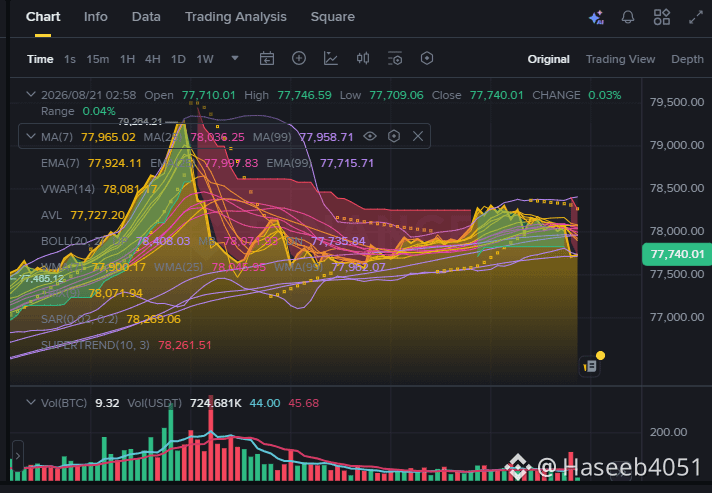Image resolution: width=712 pixels, height=493 pixels.
Task: Switch to Original chart view
Action: point(549,59)
